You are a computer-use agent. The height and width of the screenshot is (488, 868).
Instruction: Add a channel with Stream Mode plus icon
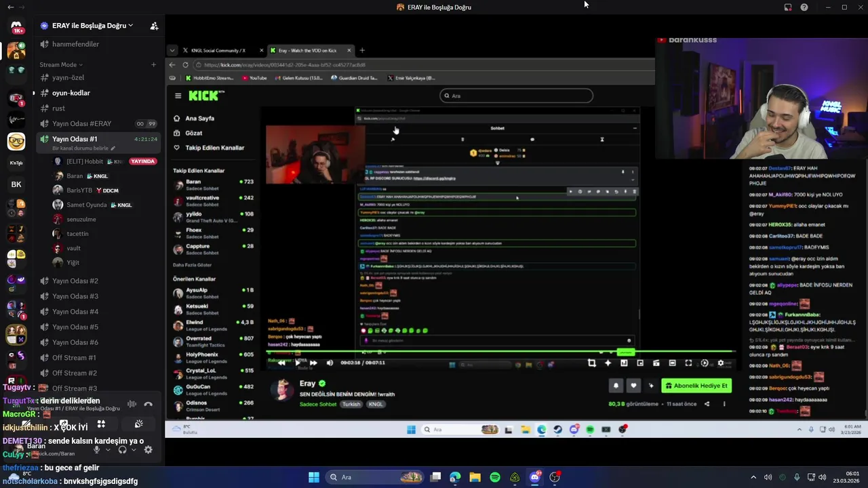[x=153, y=65]
